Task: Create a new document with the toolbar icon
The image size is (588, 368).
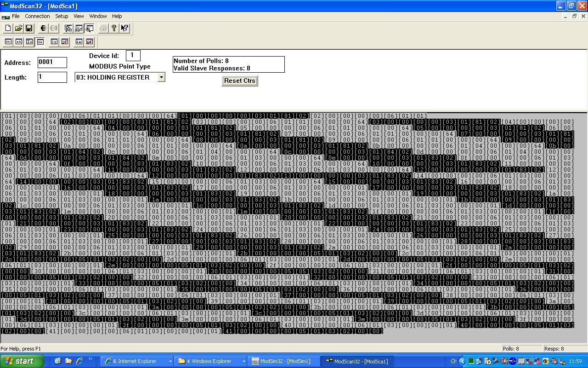Action: 8,28
